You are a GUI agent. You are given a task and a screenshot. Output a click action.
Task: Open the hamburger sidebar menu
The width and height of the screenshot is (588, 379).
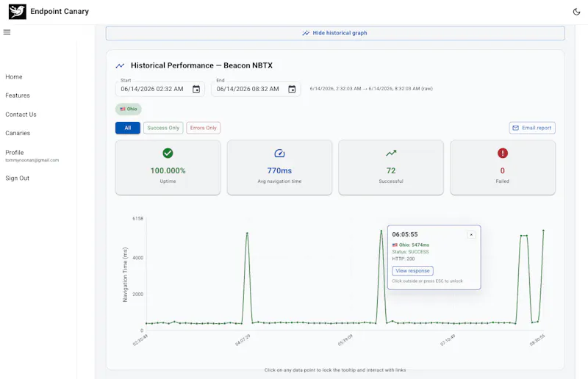pyautogui.click(x=7, y=32)
